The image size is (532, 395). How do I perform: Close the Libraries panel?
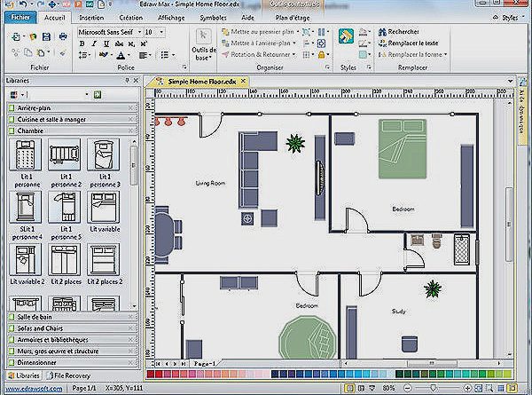(136, 81)
